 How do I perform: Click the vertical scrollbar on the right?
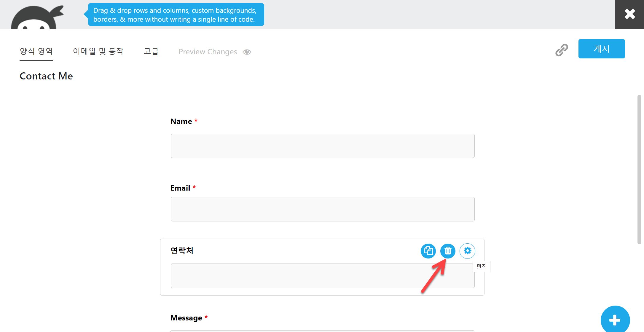[x=639, y=169]
